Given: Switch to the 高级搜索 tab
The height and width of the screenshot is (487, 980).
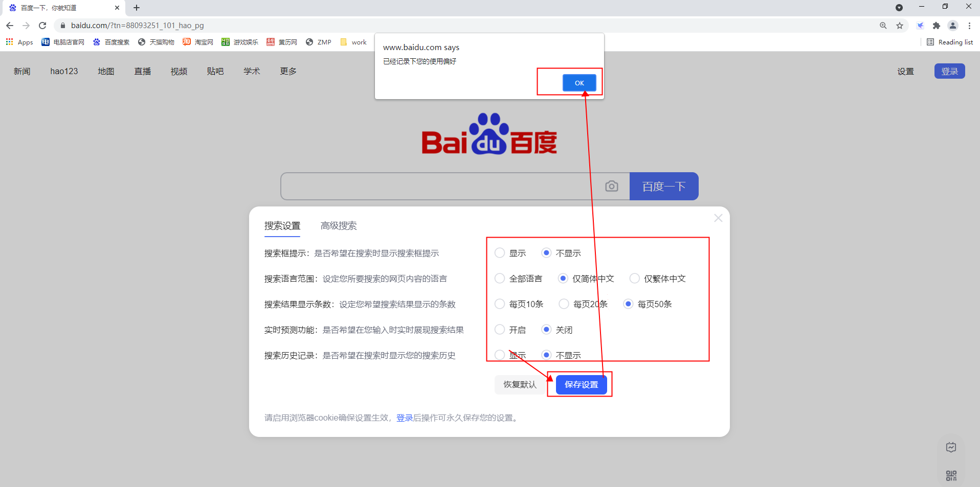Looking at the screenshot, I should [x=339, y=226].
